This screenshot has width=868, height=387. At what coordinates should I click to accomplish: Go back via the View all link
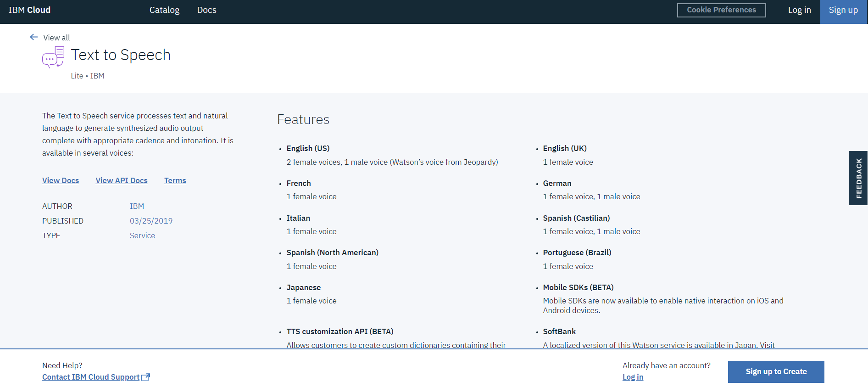[56, 38]
